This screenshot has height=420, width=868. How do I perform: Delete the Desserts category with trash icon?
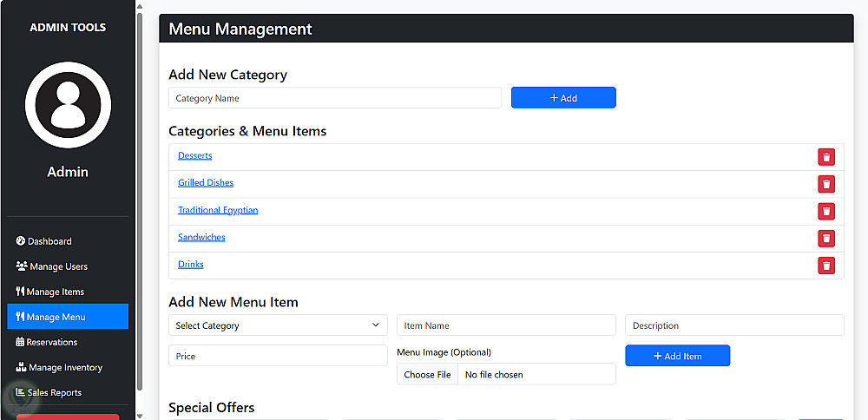(826, 157)
